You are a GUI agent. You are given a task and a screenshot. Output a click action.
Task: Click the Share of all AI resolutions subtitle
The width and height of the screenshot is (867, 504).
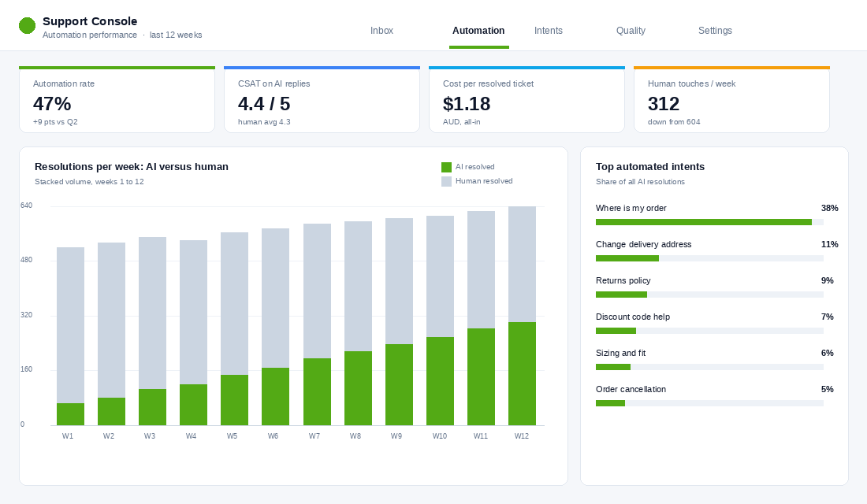pyautogui.click(x=640, y=182)
